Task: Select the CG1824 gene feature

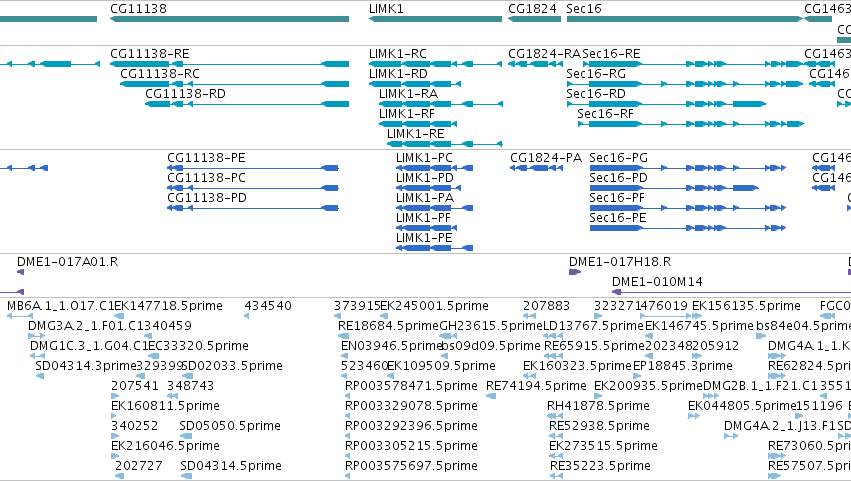Action: [534, 19]
